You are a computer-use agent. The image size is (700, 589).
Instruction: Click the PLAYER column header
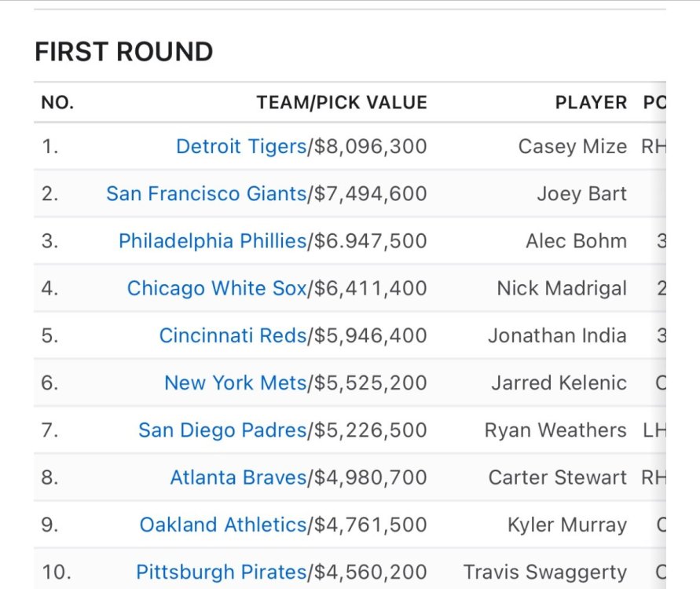pos(591,103)
